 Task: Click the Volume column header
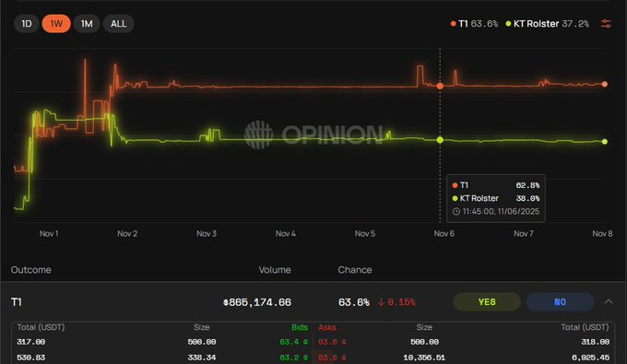[x=275, y=270]
